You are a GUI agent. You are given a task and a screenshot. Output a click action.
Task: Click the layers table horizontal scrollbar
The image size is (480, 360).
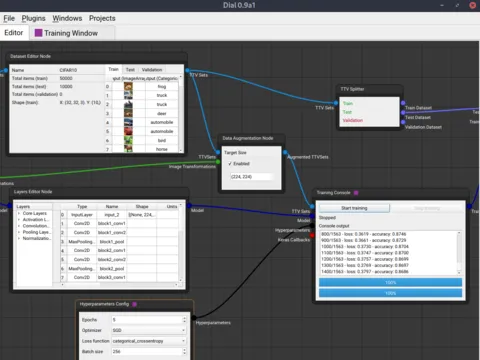coord(119,285)
